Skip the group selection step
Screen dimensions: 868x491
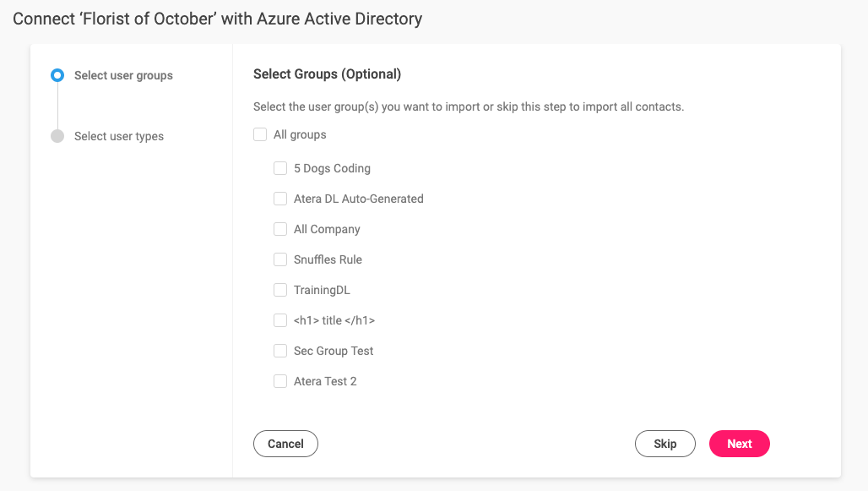tap(665, 444)
